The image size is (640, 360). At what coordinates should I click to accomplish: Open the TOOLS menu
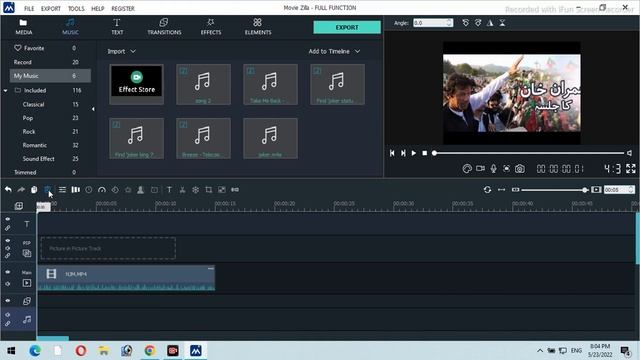[76, 8]
